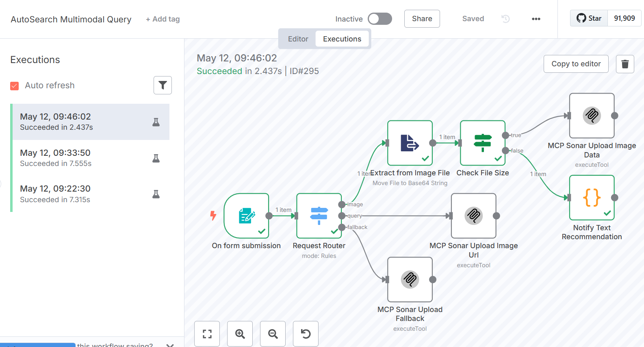Click the ID#295 execution text
644x347 pixels.
(304, 71)
